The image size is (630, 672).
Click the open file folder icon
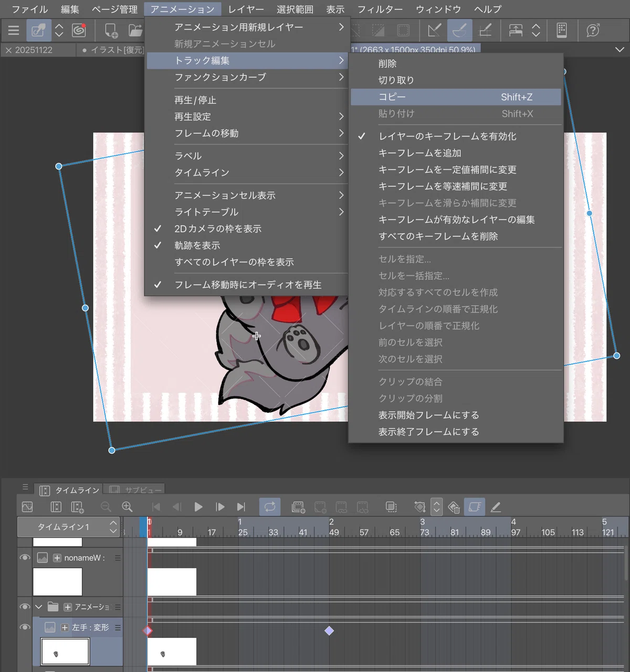(135, 30)
